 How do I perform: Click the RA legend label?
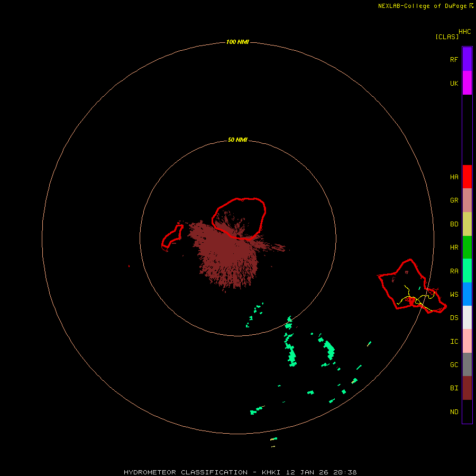pyautogui.click(x=454, y=271)
